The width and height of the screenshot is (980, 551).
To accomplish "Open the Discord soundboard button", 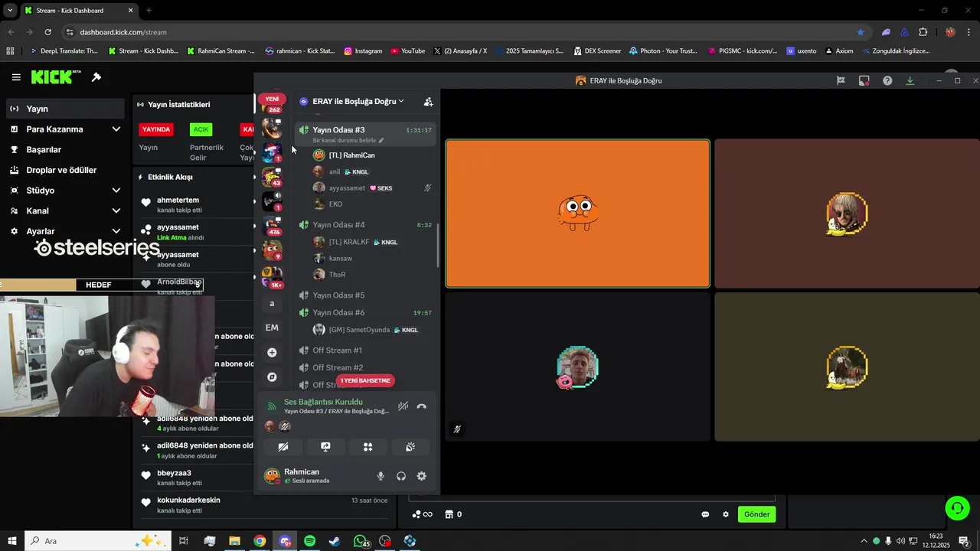I will [x=410, y=447].
